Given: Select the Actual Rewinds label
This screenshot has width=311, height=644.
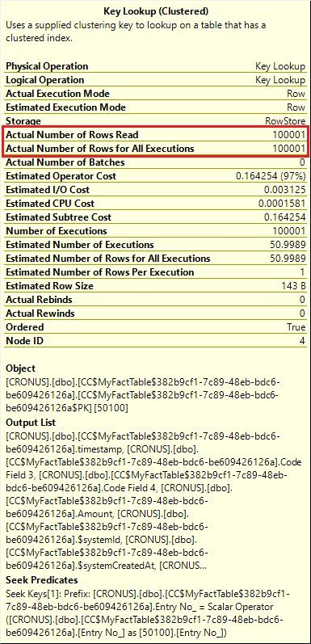Looking at the screenshot, I should click(40, 314).
